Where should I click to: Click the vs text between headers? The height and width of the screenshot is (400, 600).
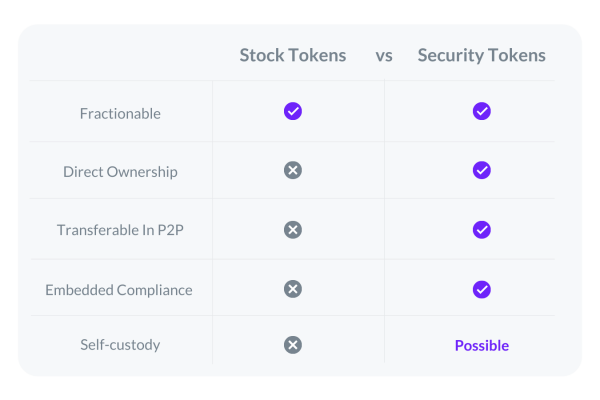point(384,56)
